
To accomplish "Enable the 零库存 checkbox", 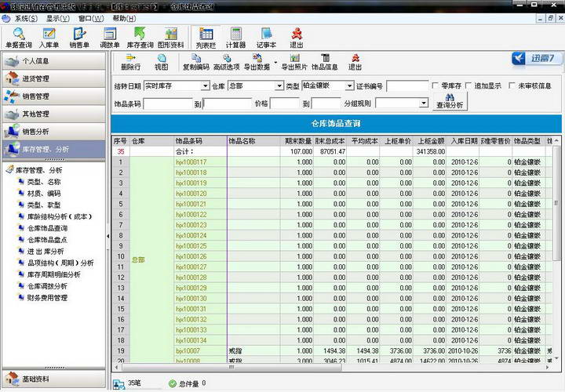I will (436, 85).
